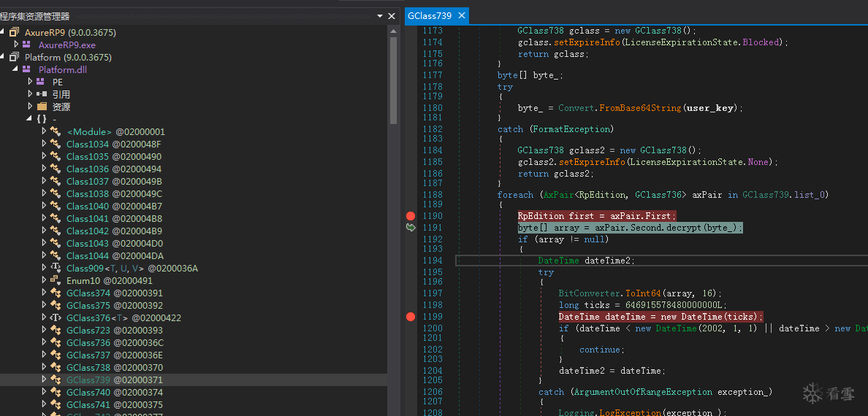Click the assembly explorer vertical scrollbar
Image resolution: width=868 pixels, height=416 pixels.
394,80
